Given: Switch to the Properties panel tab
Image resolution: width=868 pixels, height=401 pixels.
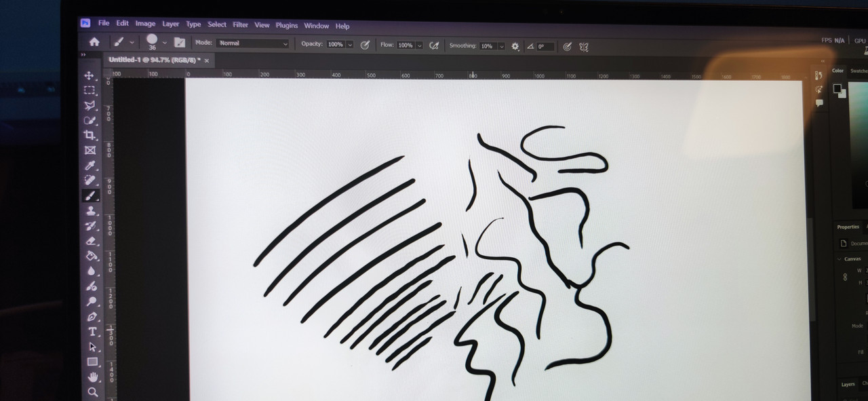Looking at the screenshot, I should tap(848, 227).
